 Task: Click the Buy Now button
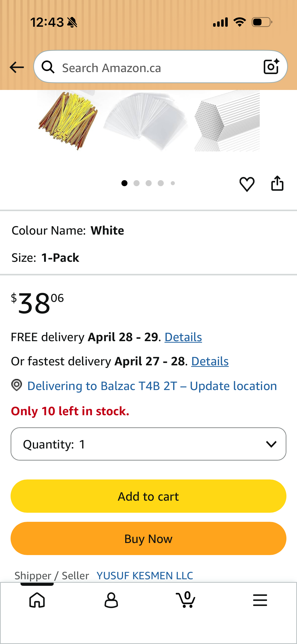click(148, 538)
